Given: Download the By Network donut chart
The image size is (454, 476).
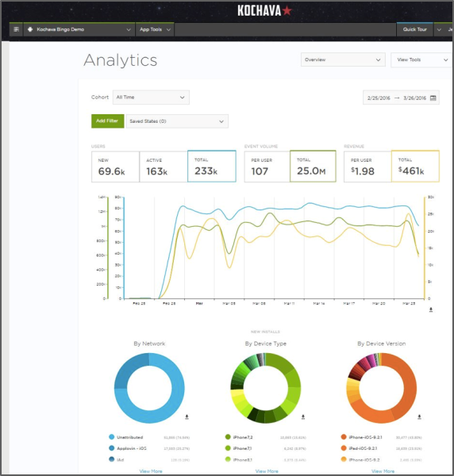Looking at the screenshot, I should [x=187, y=416].
